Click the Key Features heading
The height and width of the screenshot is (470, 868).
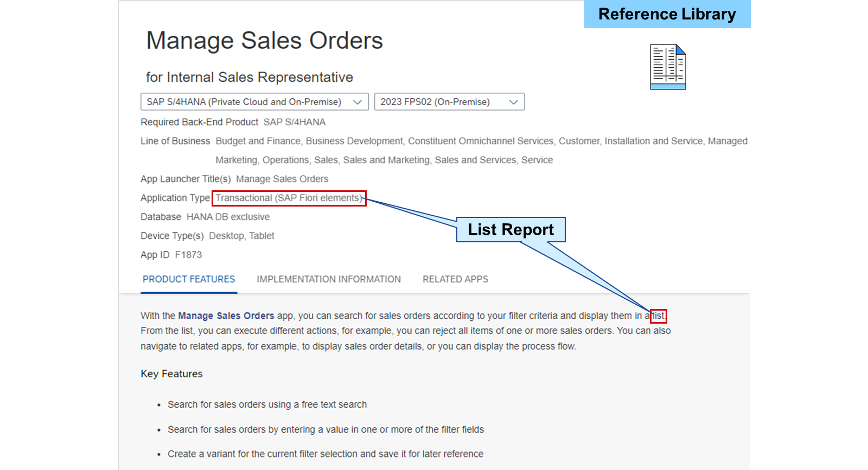pos(171,374)
